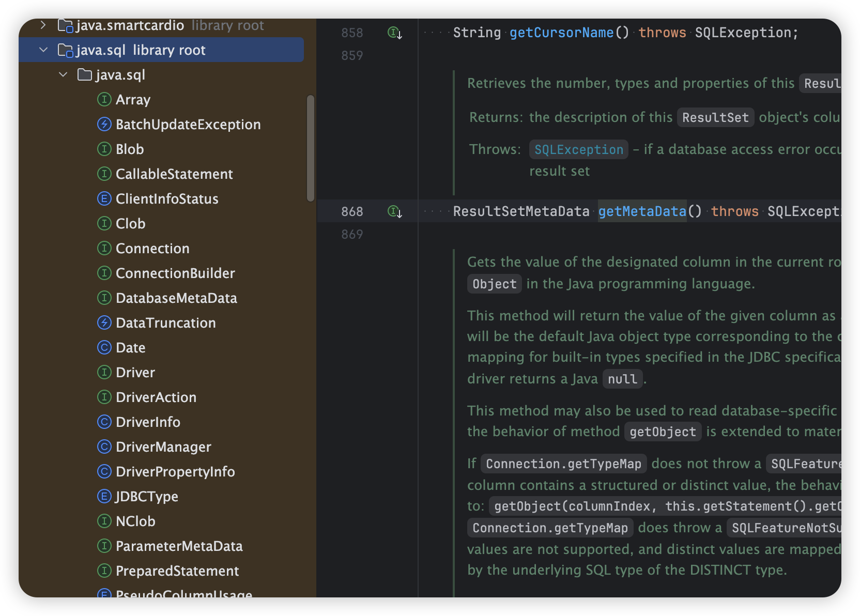Click the Object code reference in documentation
The height and width of the screenshot is (616, 860).
point(494,284)
